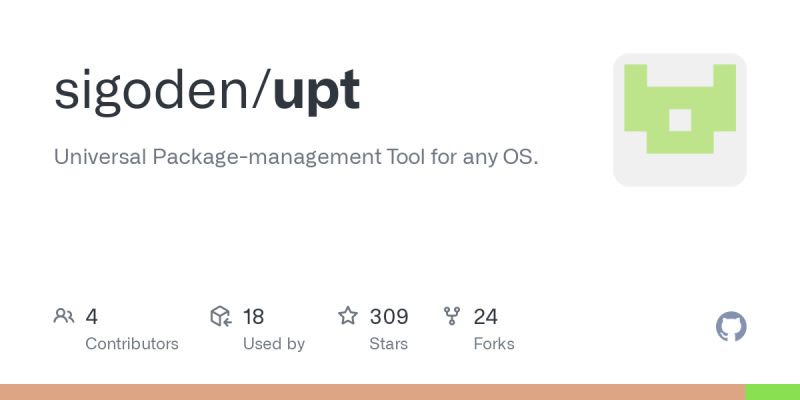Open the Used by label
The image size is (800, 400).
274,343
